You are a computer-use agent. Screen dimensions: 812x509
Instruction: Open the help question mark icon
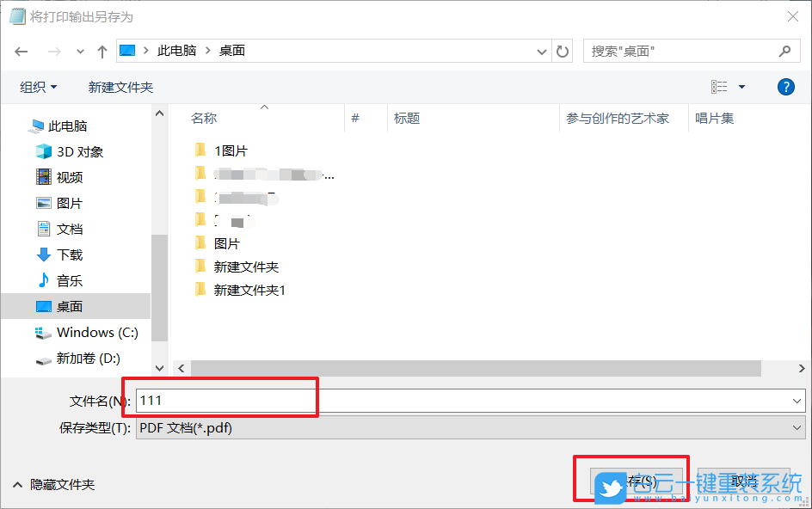coord(785,86)
